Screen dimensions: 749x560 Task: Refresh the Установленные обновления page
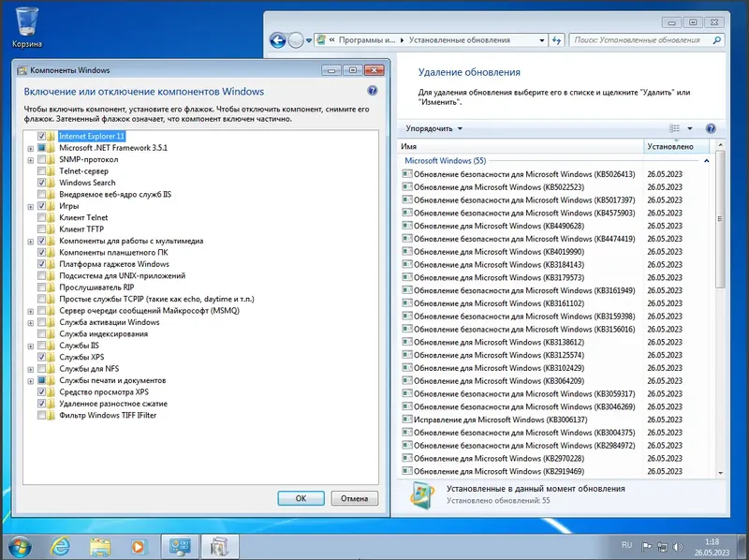coord(557,40)
